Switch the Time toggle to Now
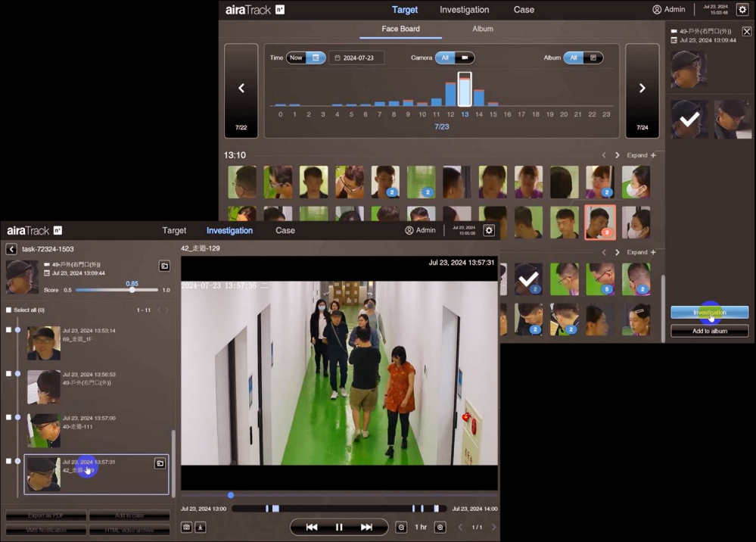 click(x=297, y=58)
